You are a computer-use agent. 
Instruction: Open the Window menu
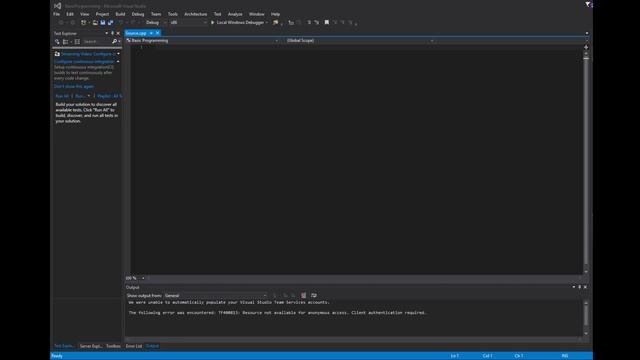pyautogui.click(x=256, y=14)
